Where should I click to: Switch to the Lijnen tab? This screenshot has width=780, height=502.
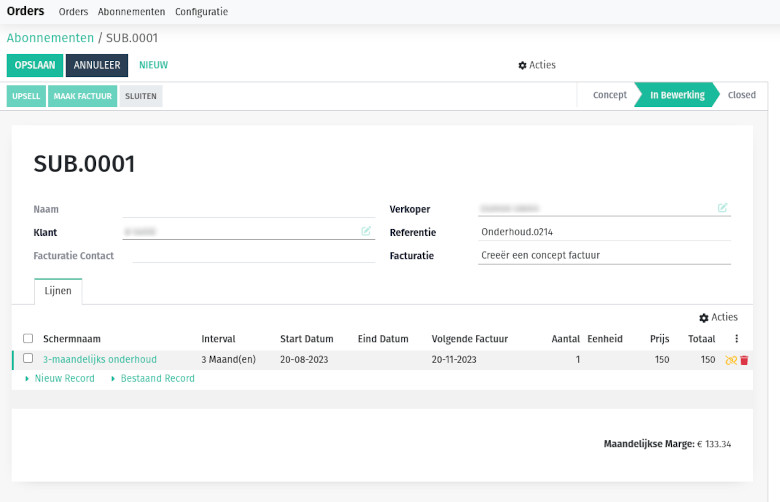(x=58, y=291)
